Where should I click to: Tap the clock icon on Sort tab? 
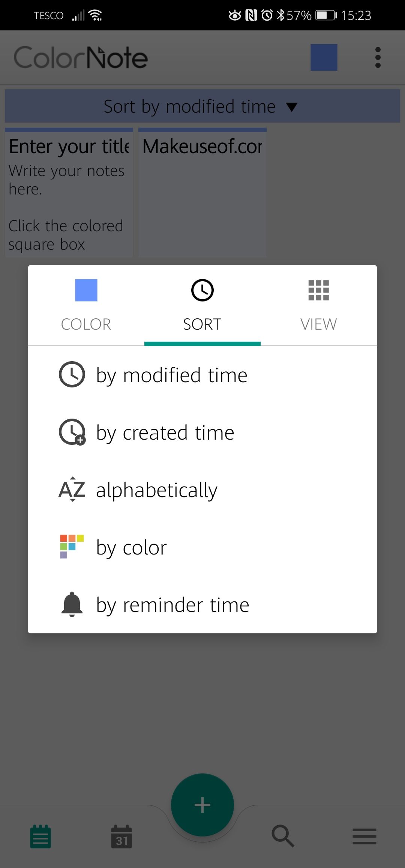pyautogui.click(x=202, y=290)
